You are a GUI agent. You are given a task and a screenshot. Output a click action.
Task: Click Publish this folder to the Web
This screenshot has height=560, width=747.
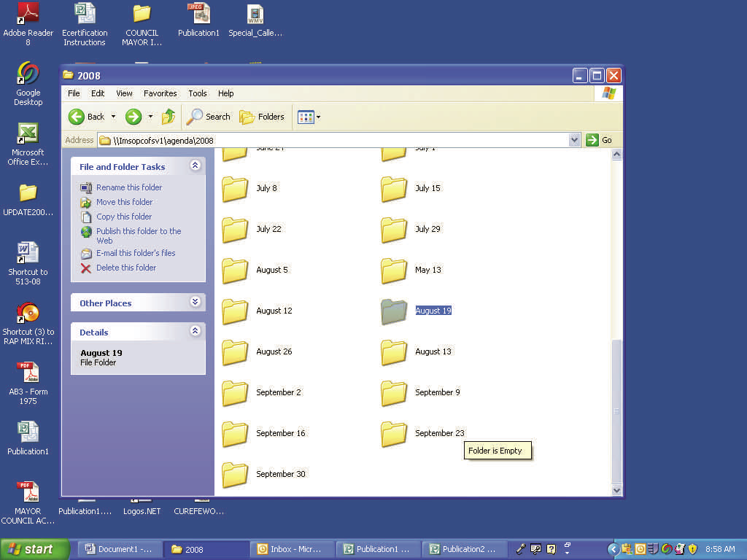(x=139, y=236)
